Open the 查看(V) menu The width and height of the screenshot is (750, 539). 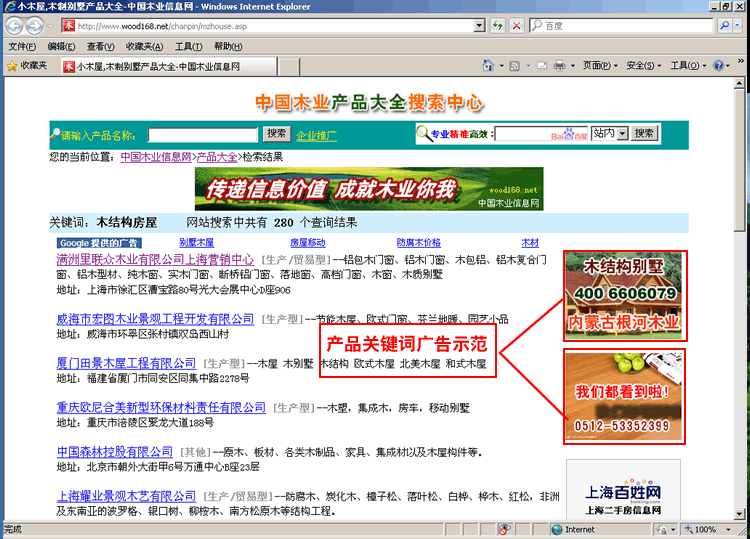coord(100,46)
